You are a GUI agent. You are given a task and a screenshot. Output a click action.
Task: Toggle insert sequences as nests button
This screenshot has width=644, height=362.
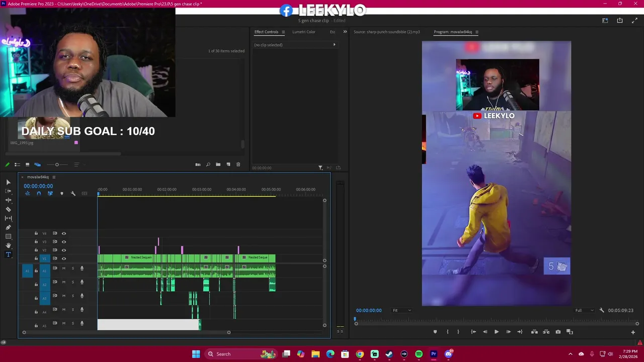28,194
